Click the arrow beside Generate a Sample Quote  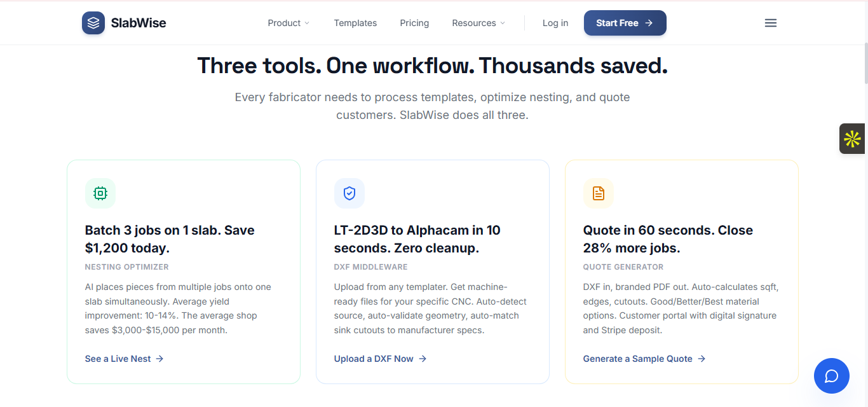(x=702, y=359)
